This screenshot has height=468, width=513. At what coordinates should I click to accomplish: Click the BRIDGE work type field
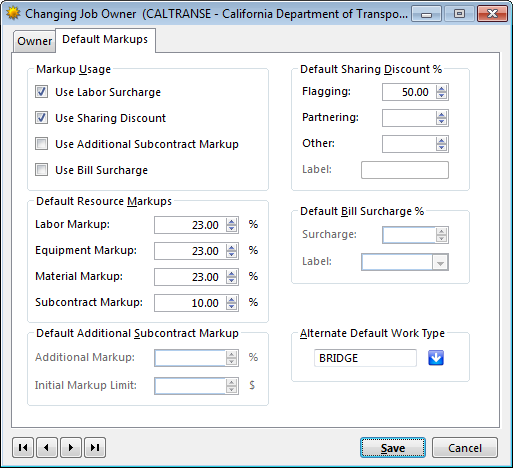coord(365,358)
